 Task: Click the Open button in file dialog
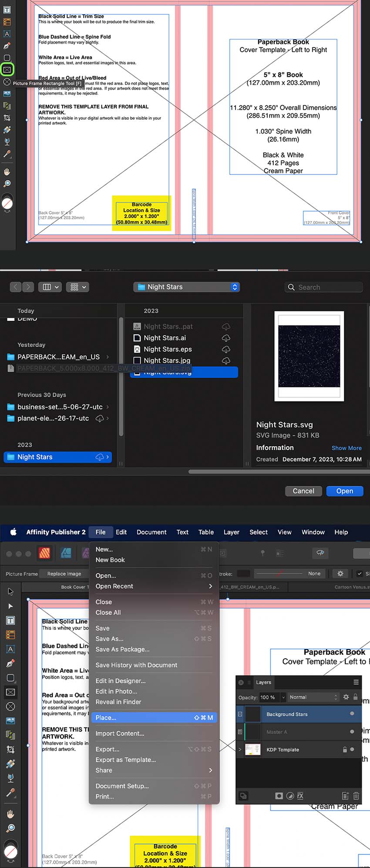coord(345,491)
